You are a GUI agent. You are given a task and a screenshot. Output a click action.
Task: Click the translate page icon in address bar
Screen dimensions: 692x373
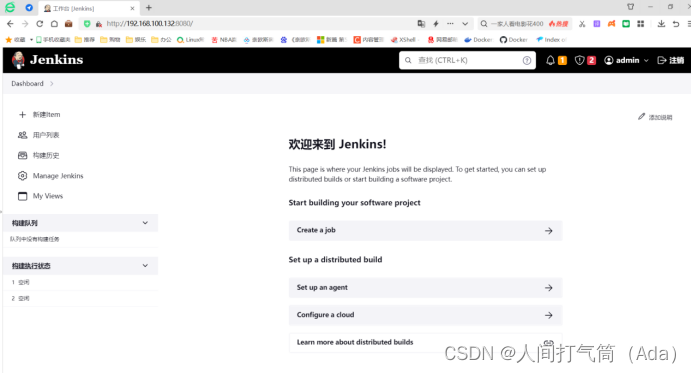(421, 24)
